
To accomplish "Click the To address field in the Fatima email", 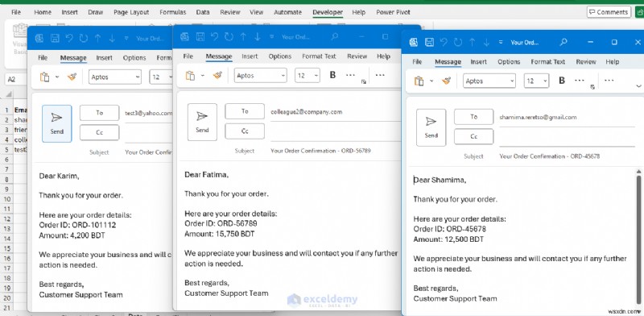I will (335, 111).
